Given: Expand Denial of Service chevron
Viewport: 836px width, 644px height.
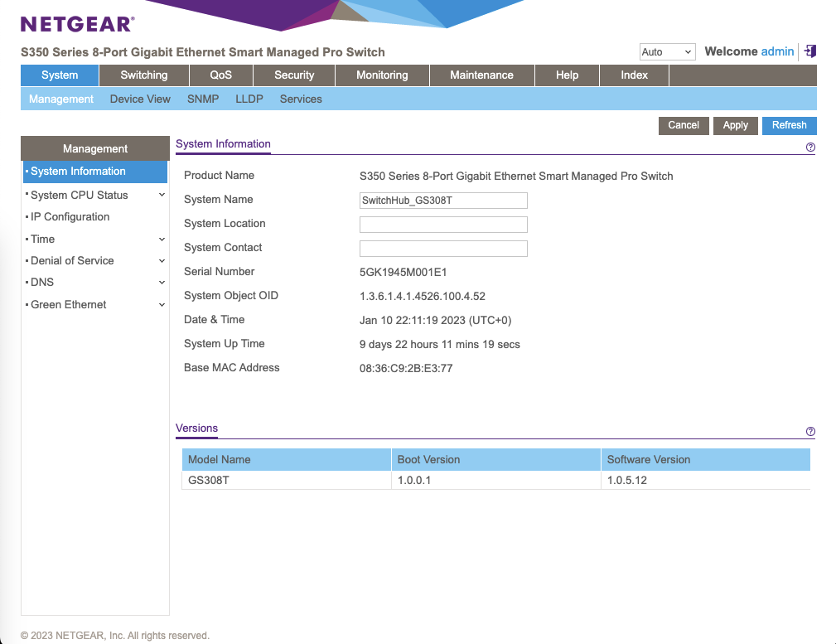Looking at the screenshot, I should (x=162, y=261).
